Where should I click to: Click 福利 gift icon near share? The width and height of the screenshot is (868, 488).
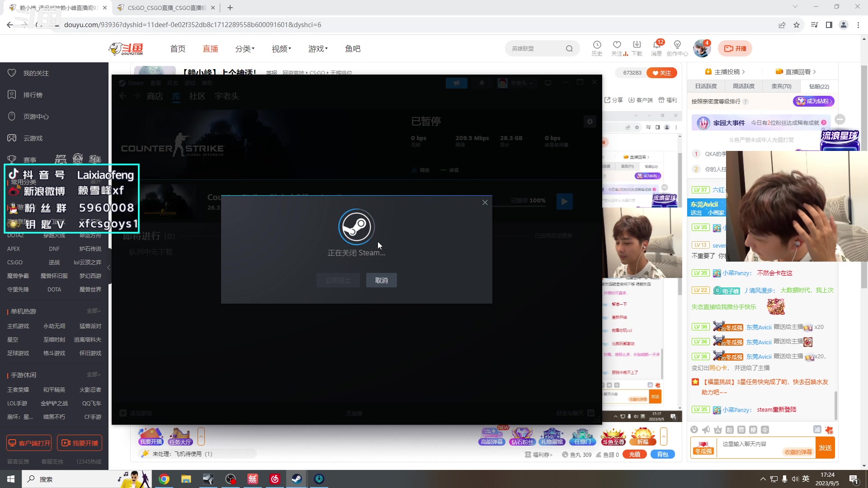(x=667, y=100)
